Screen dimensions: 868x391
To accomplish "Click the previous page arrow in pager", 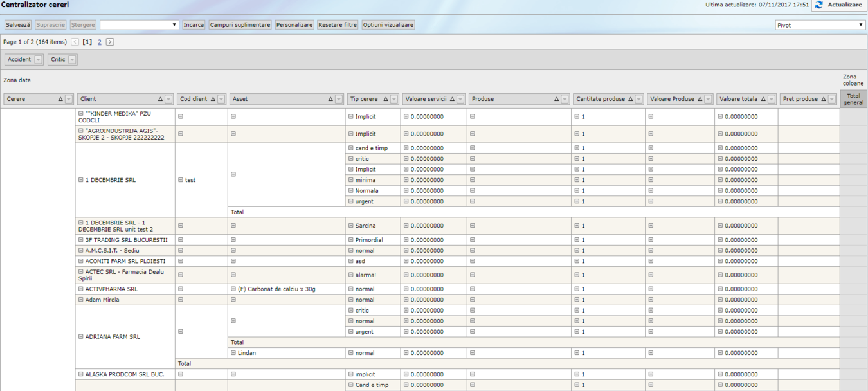I will click(x=75, y=42).
